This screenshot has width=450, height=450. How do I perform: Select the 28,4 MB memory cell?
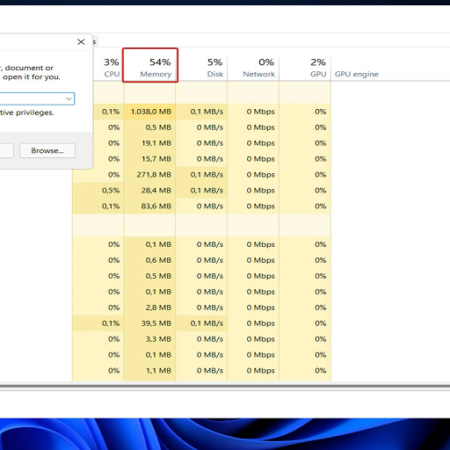coord(150,190)
